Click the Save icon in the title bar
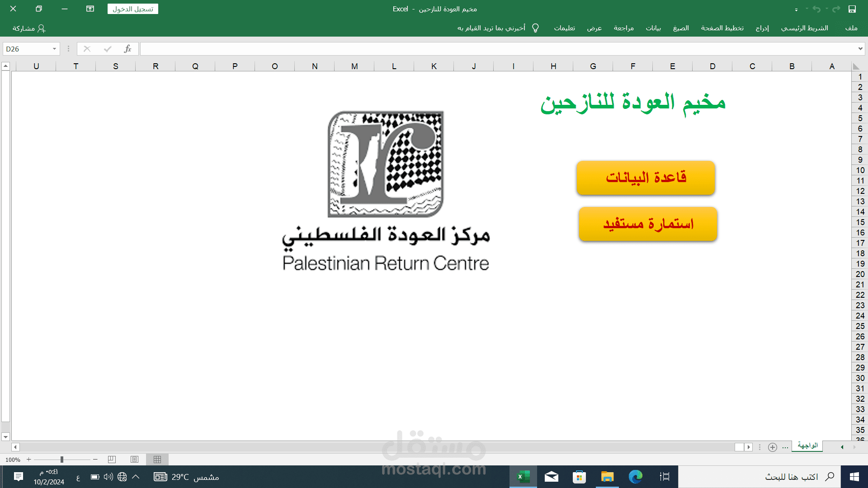The height and width of the screenshot is (488, 868). [852, 9]
